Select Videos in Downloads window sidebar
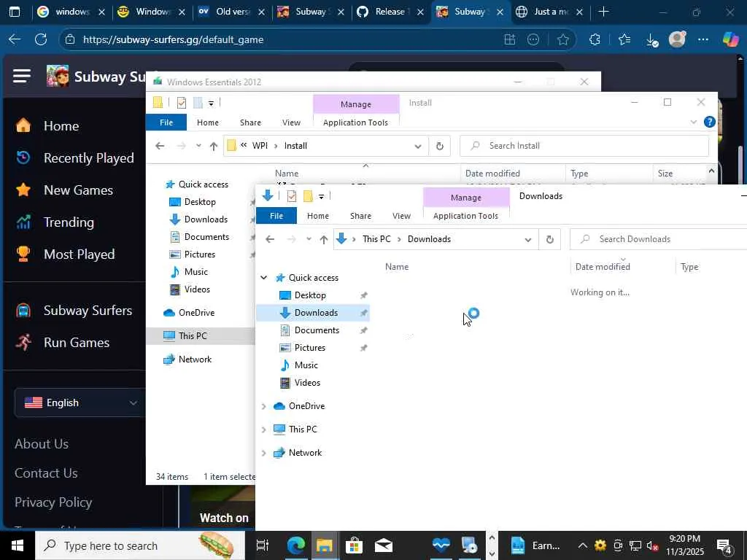Image resolution: width=747 pixels, height=560 pixels. coord(307,383)
